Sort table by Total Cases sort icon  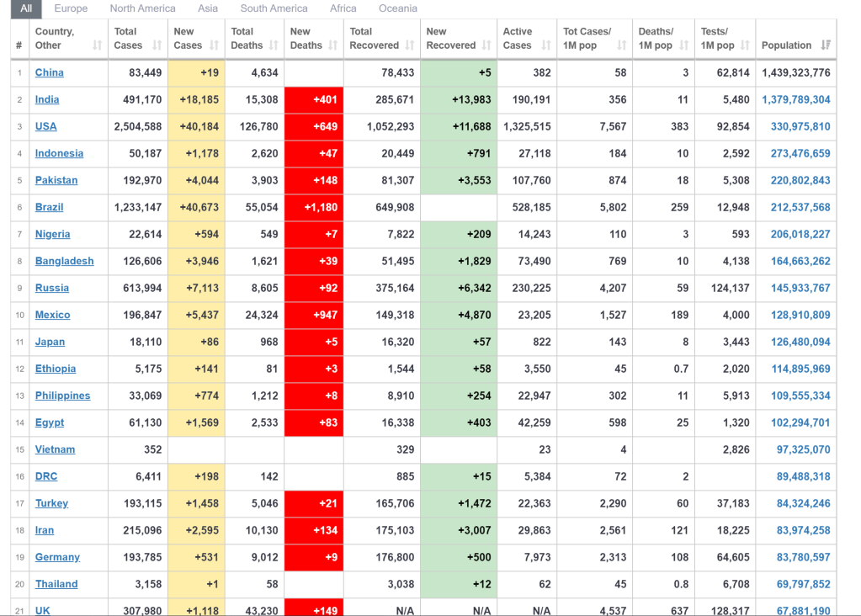157,45
